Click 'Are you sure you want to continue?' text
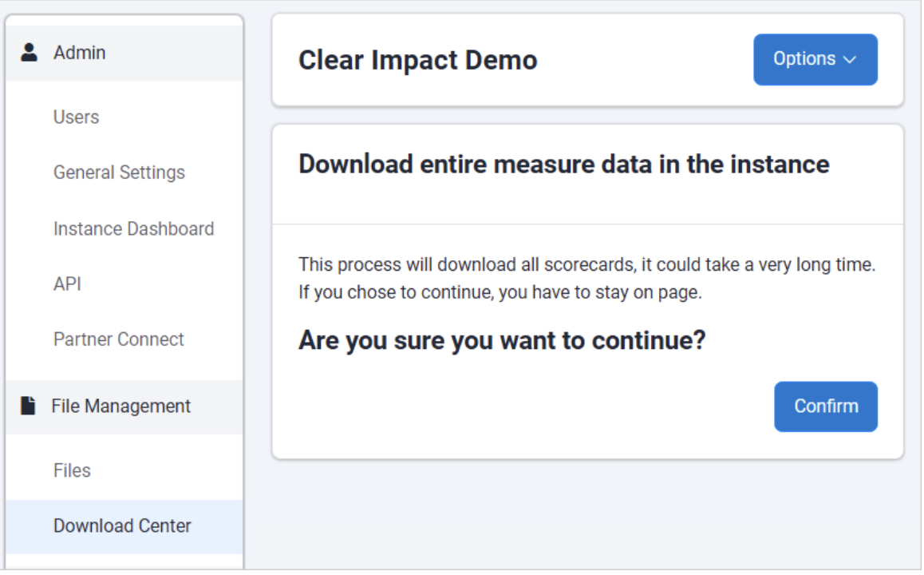The image size is (924, 575). point(502,341)
